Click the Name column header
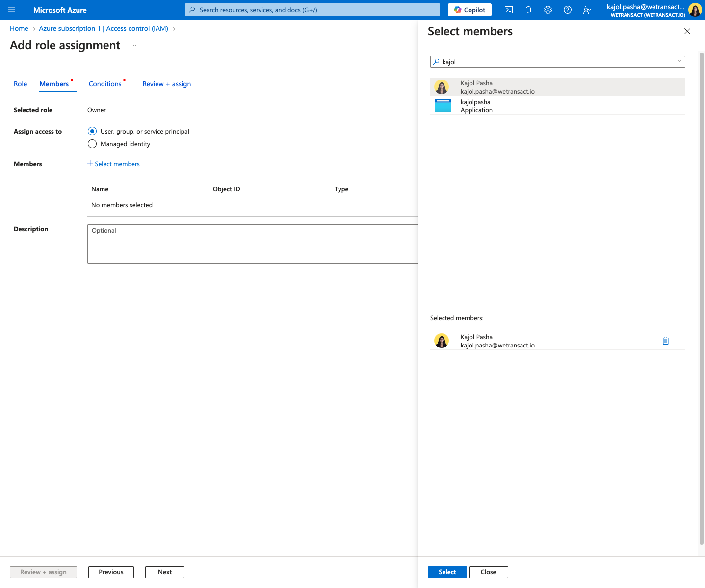Viewport: 705px width, 588px height. [100, 189]
